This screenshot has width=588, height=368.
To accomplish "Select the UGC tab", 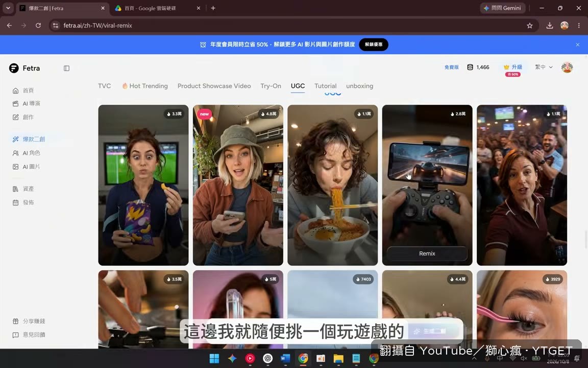I will 298,86.
